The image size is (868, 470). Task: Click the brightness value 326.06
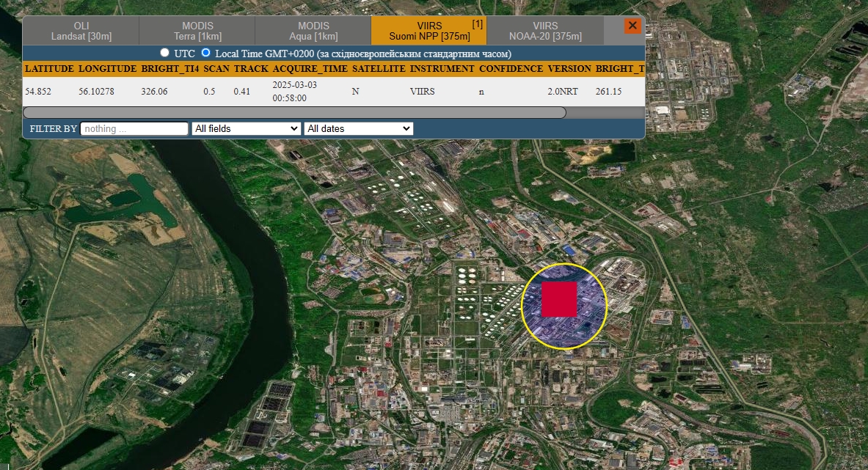coord(154,91)
